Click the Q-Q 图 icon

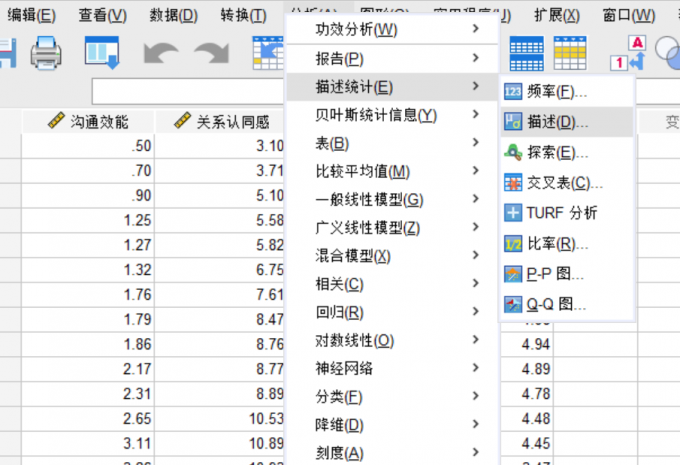[513, 305]
